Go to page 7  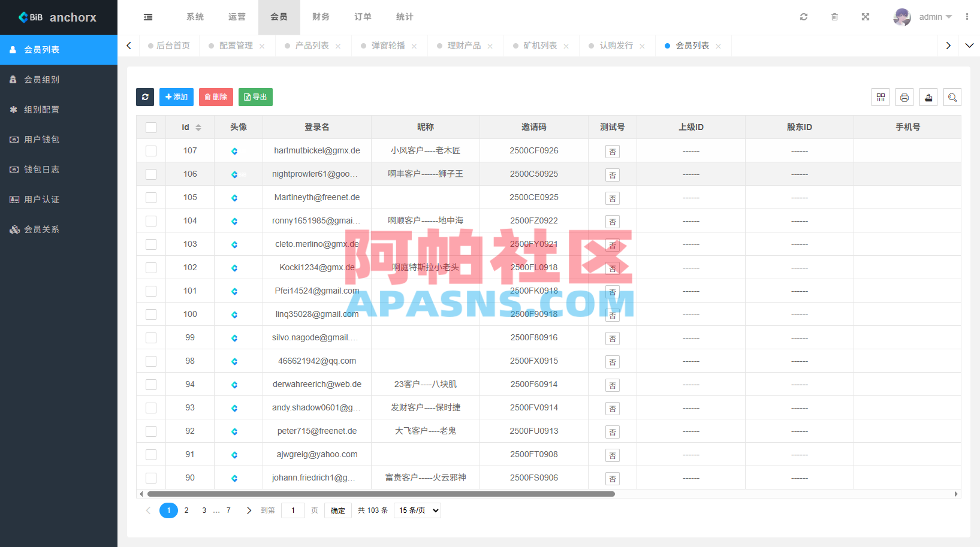[x=228, y=510]
